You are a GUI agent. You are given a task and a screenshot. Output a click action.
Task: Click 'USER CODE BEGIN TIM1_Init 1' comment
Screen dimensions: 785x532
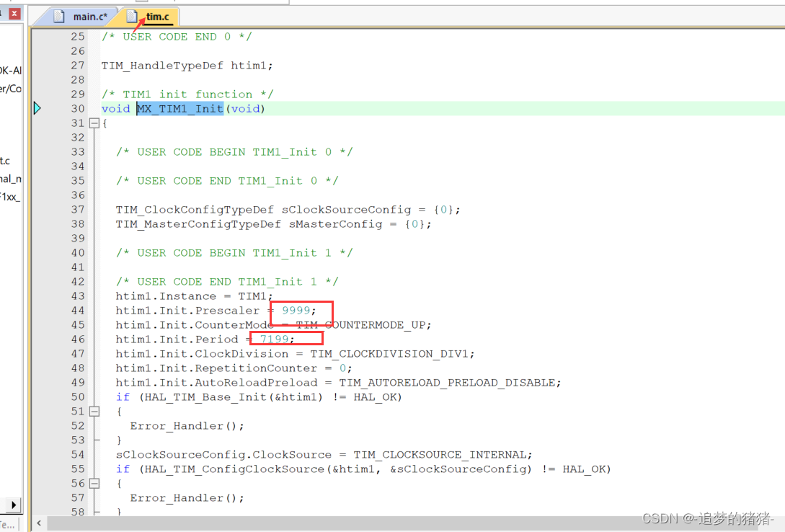(x=234, y=253)
